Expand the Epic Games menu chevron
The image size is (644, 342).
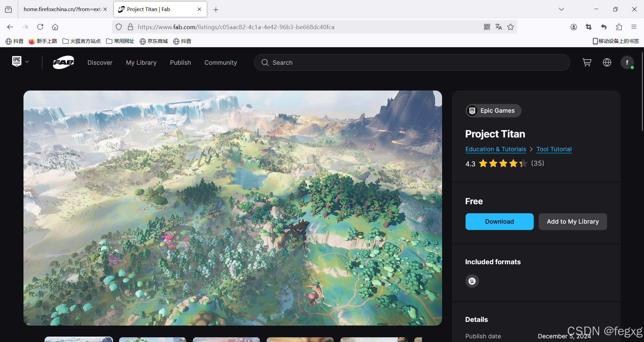(x=27, y=62)
